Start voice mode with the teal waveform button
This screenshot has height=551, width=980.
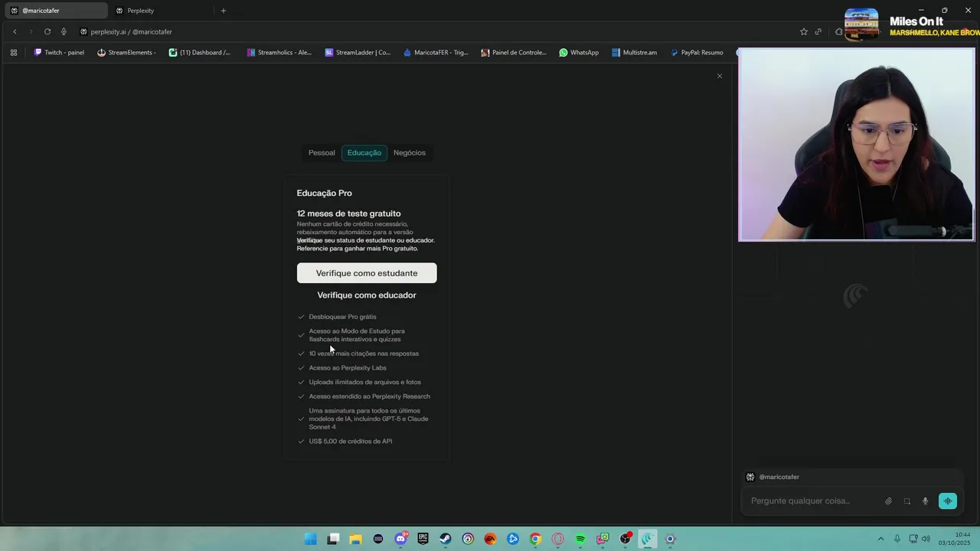(948, 501)
